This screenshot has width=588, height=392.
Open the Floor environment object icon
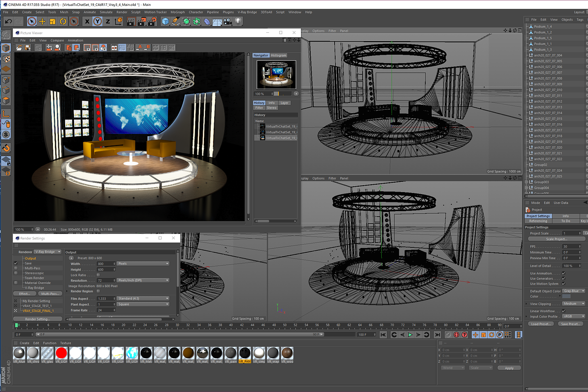pos(217,22)
